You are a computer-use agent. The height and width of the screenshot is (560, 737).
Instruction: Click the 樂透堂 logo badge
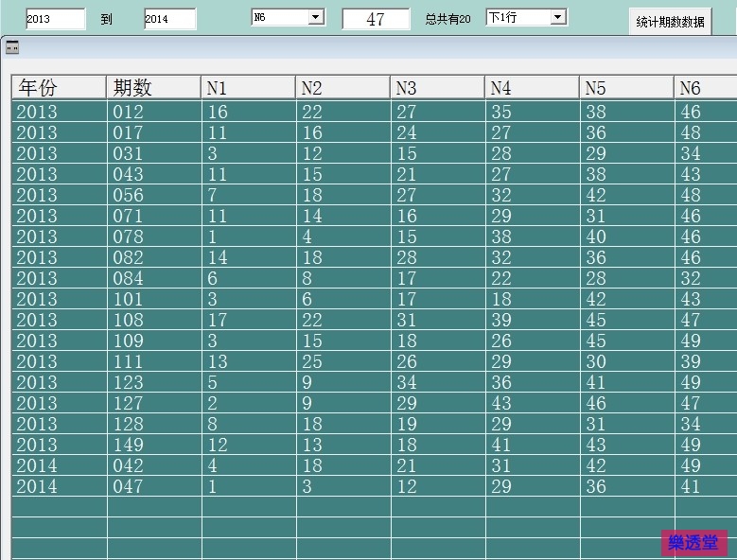(693, 543)
